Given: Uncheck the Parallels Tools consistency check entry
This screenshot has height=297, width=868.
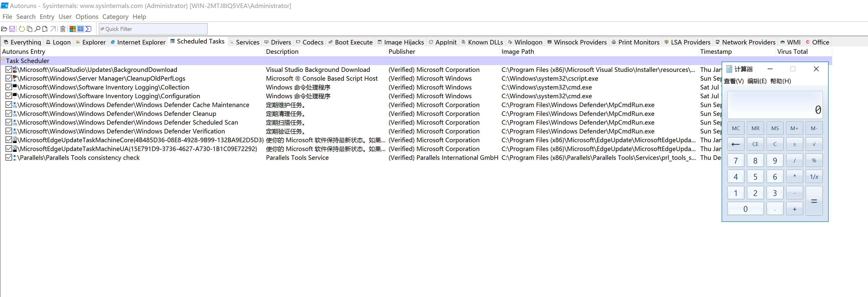Looking at the screenshot, I should pos(9,158).
